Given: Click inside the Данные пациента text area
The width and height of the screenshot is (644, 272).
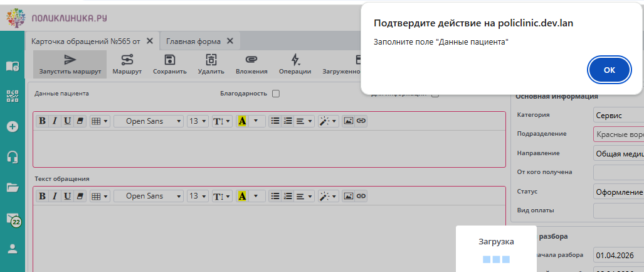Looking at the screenshot, I should coord(269,148).
